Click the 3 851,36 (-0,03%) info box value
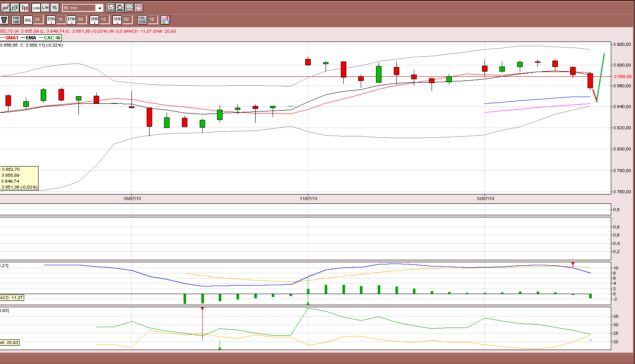The image size is (635, 364). (x=19, y=187)
